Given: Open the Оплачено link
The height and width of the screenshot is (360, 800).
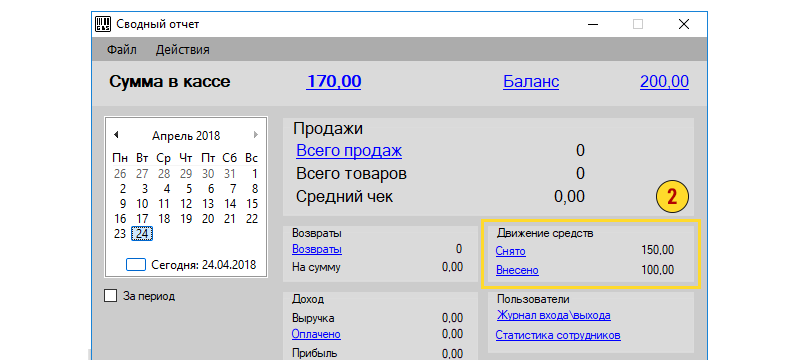Looking at the screenshot, I should (316, 335).
